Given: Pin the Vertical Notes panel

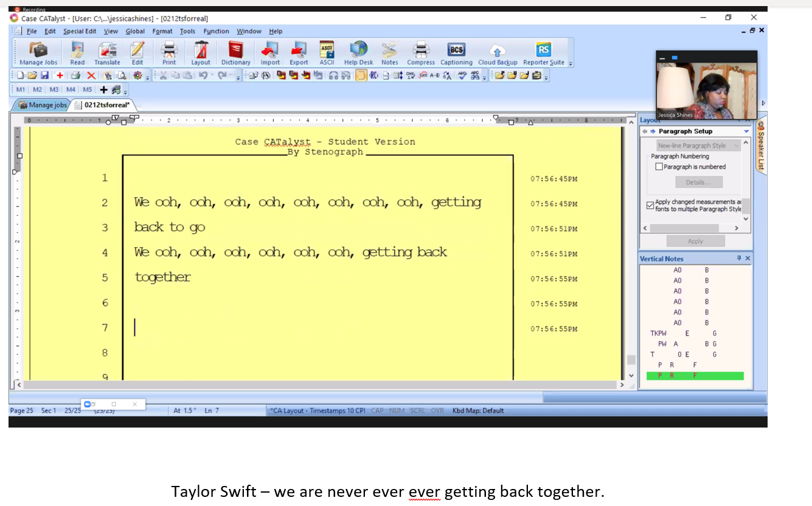Looking at the screenshot, I should click(x=739, y=258).
